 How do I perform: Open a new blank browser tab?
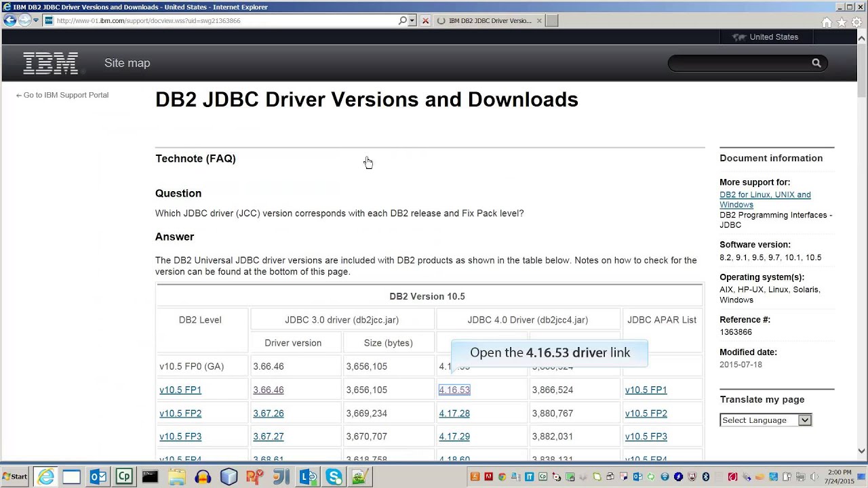point(552,21)
